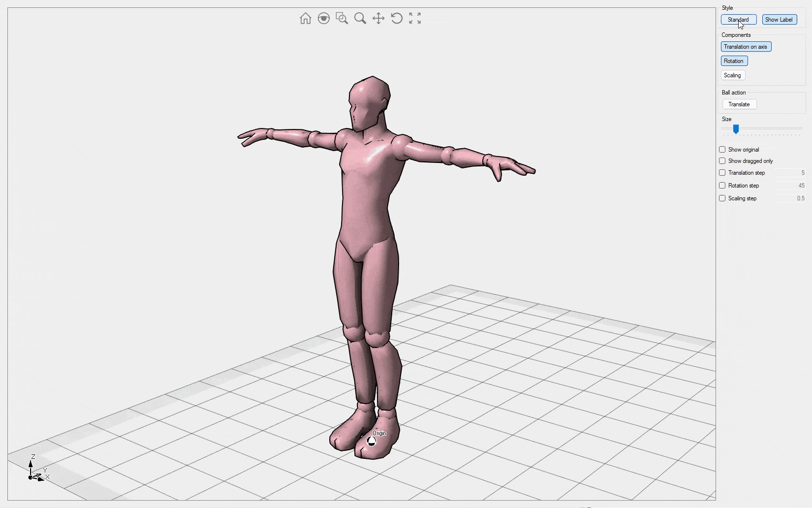This screenshot has height=508, width=812.
Task: Check the Show original checkbox
Action: pyautogui.click(x=722, y=150)
